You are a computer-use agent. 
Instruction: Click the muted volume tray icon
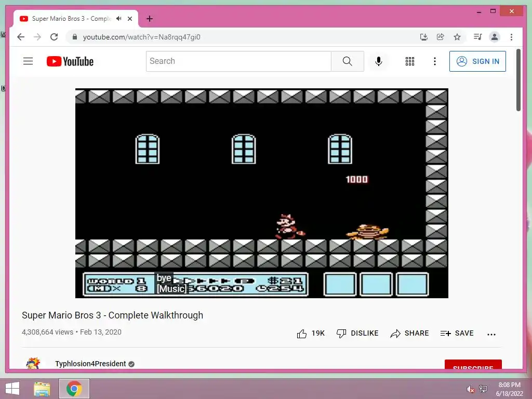coord(470,389)
